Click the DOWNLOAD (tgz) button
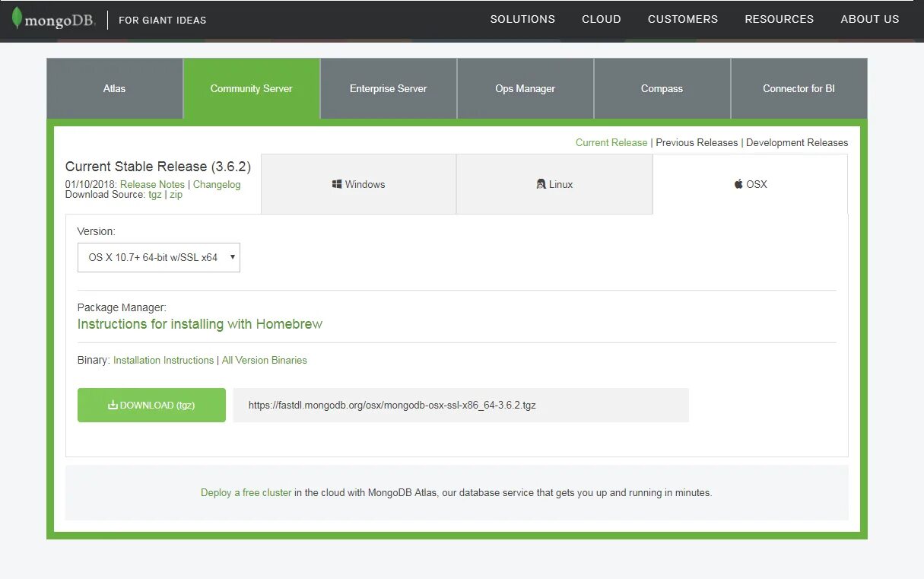 (x=151, y=405)
